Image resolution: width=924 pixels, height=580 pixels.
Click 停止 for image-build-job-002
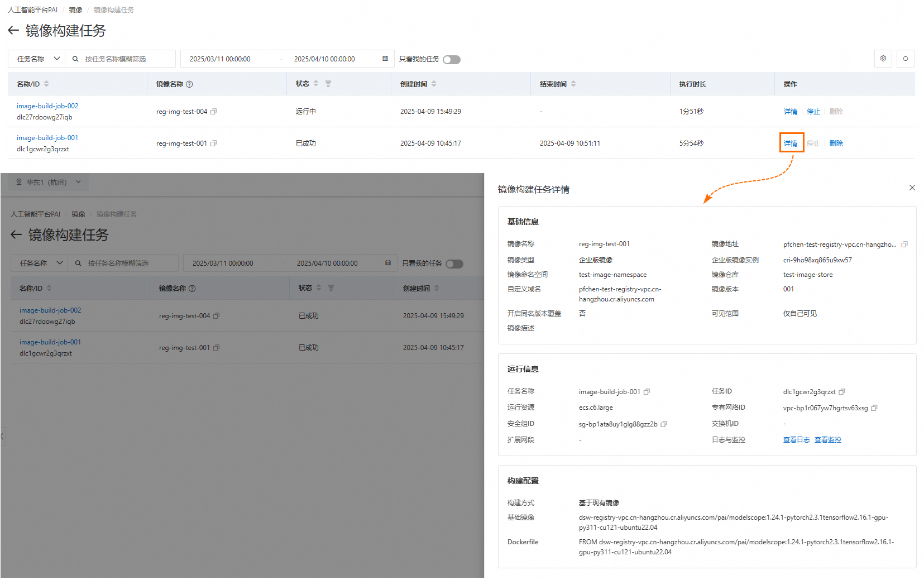[813, 112]
